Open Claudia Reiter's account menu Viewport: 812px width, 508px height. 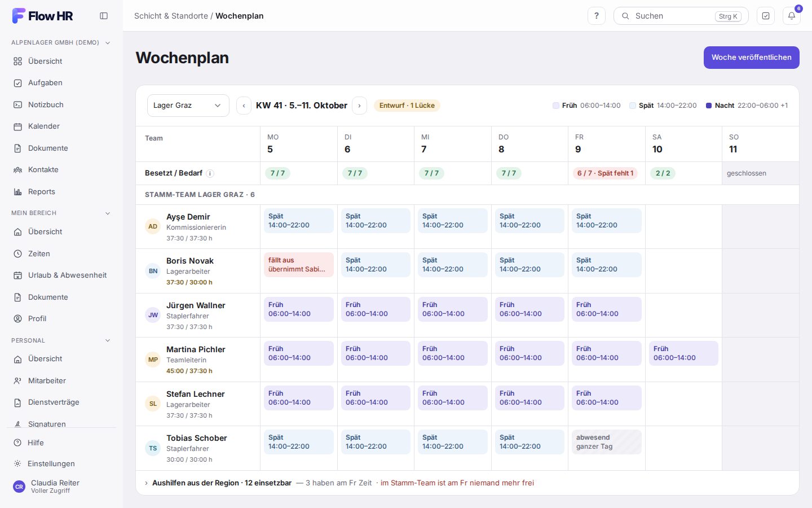[x=61, y=487]
